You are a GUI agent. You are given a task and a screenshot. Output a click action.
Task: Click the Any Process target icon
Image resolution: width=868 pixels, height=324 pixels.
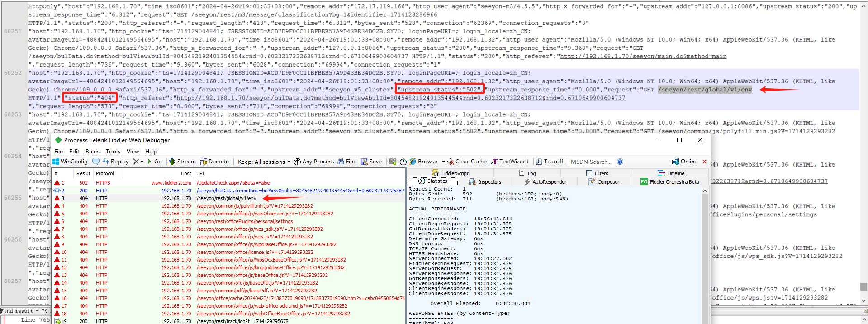click(x=297, y=162)
